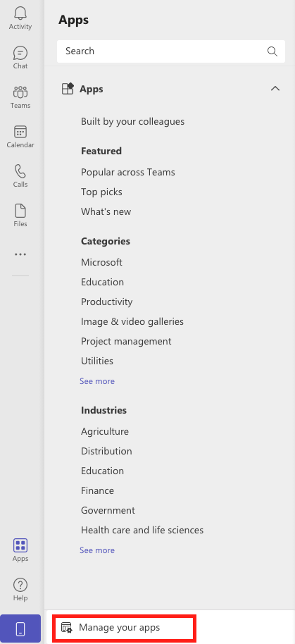
Task: Collapse the Apps section chevron
Action: tap(275, 88)
